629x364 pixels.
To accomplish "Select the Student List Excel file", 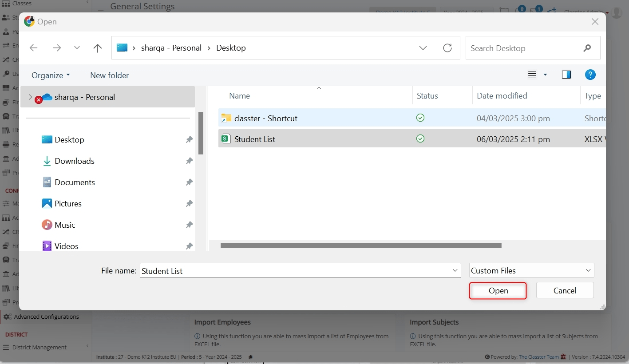I will [x=255, y=139].
